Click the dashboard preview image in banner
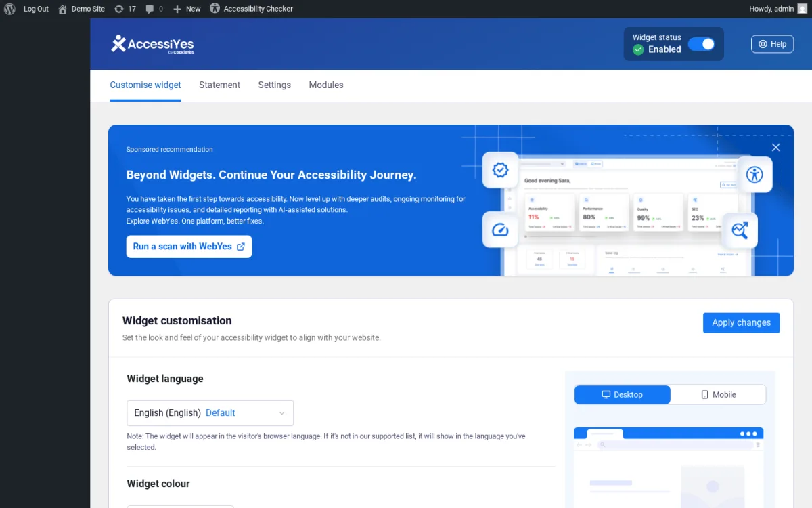This screenshot has height=508, width=812. point(629,217)
